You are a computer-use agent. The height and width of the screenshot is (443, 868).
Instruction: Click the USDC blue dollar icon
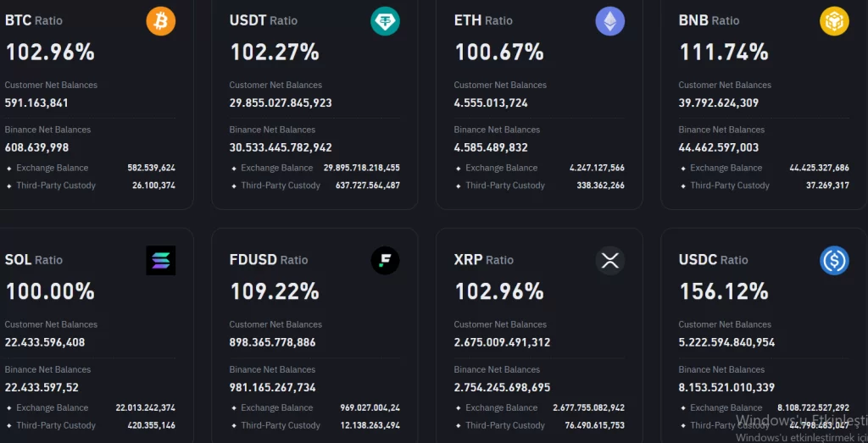click(x=834, y=261)
